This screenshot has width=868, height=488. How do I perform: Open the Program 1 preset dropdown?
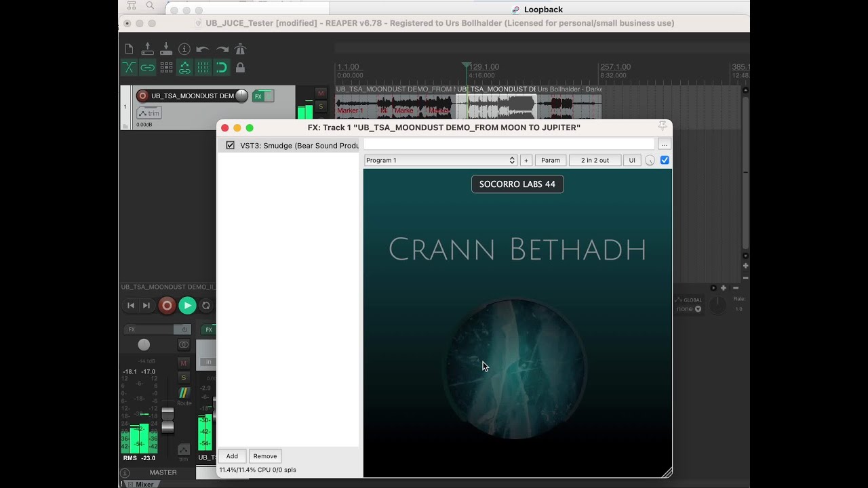coord(441,161)
